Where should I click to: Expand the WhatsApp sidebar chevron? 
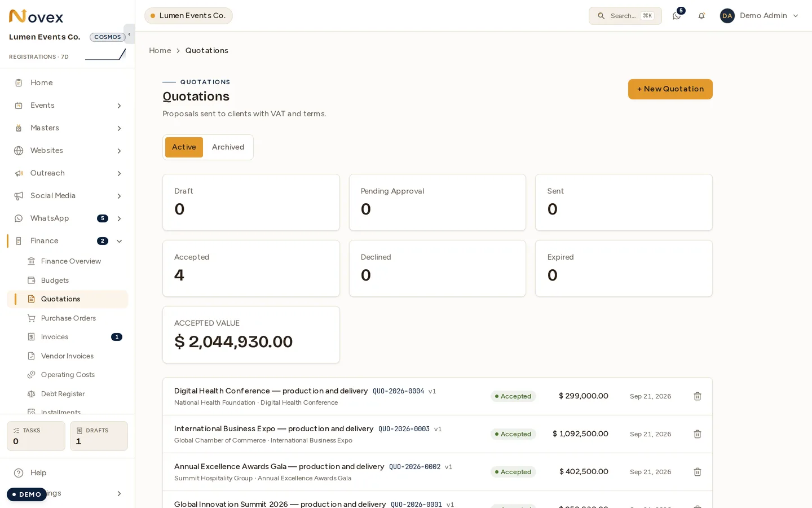click(x=119, y=218)
